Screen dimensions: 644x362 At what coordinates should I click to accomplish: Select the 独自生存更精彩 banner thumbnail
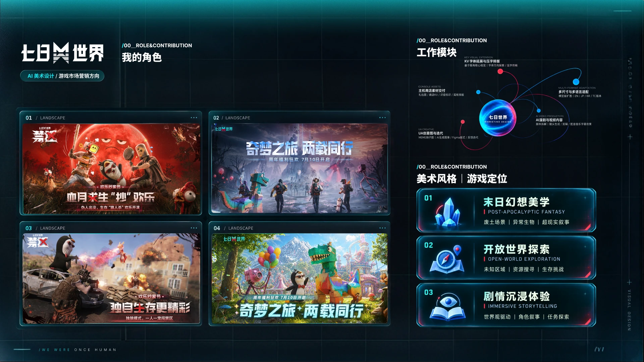tap(111, 279)
